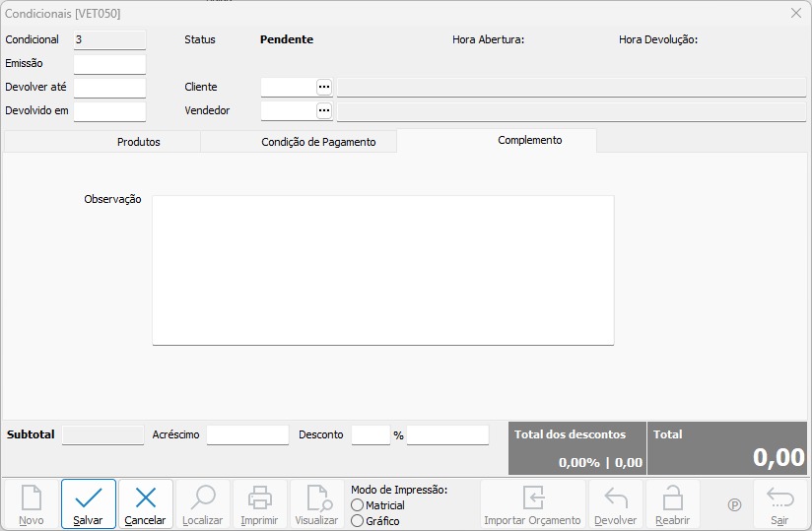
Task: Open the Condição de Pagamento tab
Action: [x=318, y=142]
